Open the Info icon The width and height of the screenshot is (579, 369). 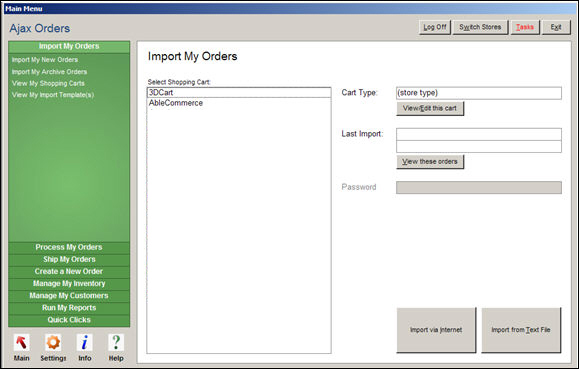[85, 342]
